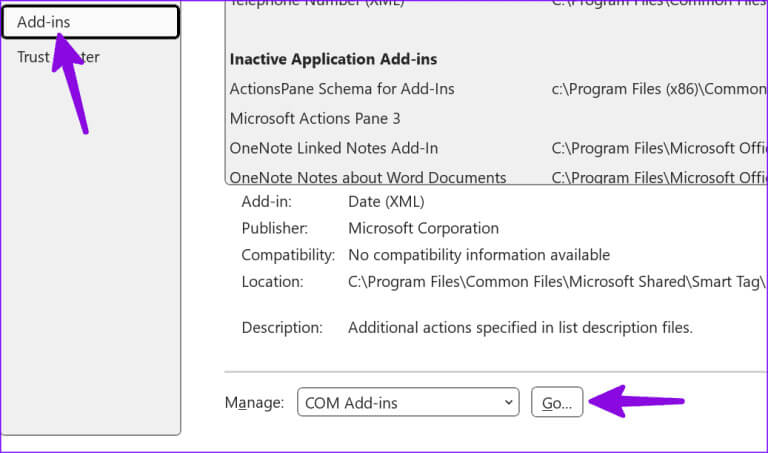Click the Smart Tag location path

tap(557, 282)
